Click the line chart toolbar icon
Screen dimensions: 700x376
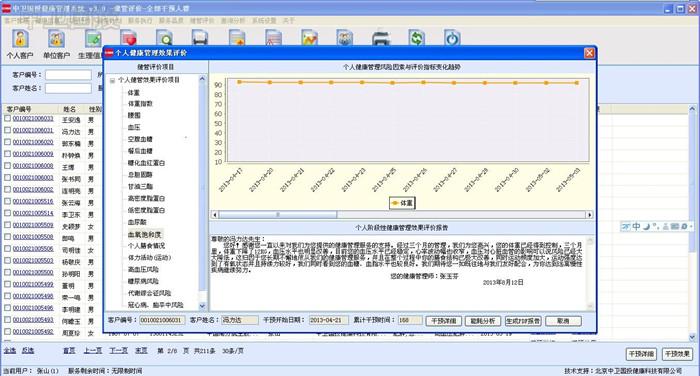(309, 38)
